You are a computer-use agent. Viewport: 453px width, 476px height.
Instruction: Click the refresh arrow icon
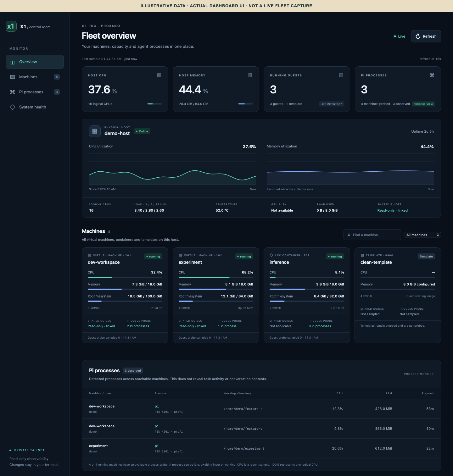pyautogui.click(x=418, y=36)
